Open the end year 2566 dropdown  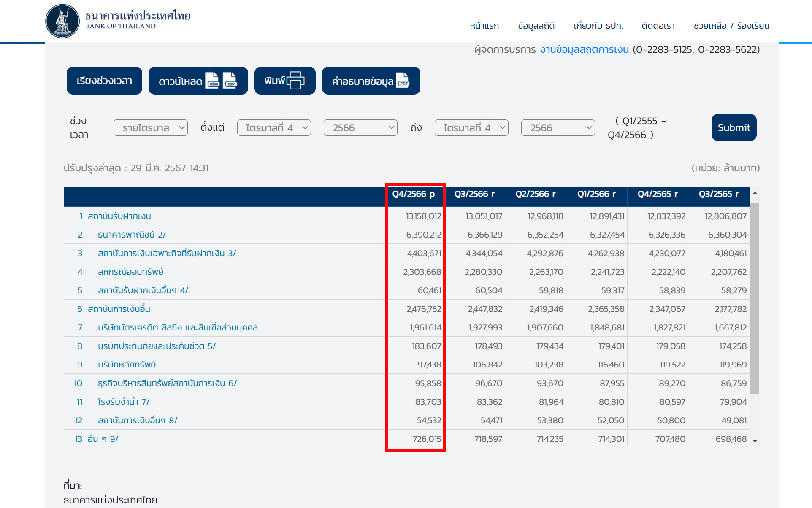[558, 128]
